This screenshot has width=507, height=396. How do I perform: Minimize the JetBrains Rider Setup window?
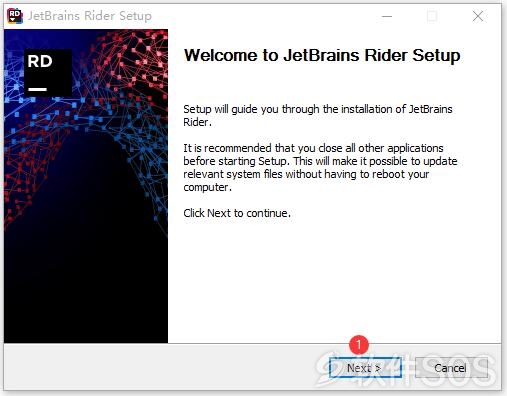pyautogui.click(x=387, y=16)
